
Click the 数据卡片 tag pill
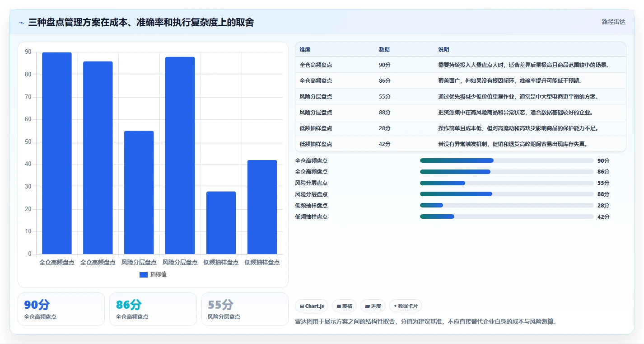(406, 306)
